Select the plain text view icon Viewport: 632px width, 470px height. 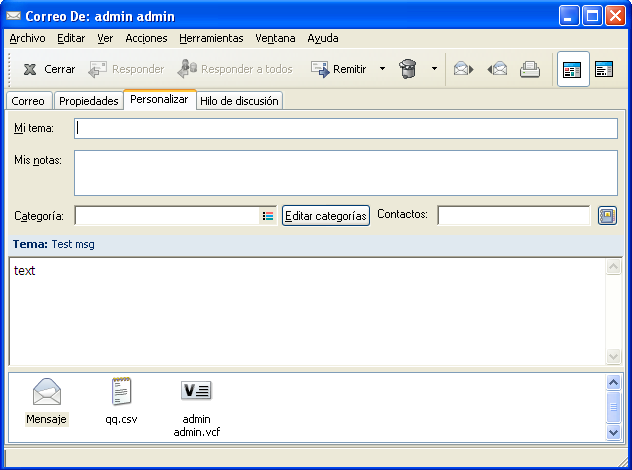pos(604,69)
